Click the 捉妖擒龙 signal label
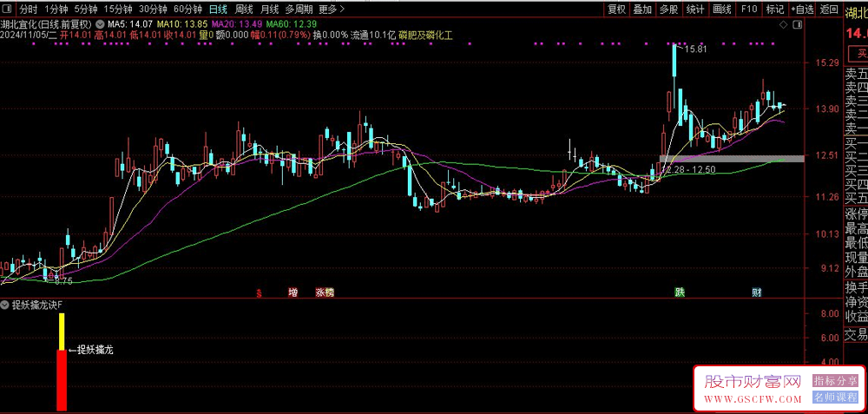Screen dimensions: 868x414 [95, 349]
